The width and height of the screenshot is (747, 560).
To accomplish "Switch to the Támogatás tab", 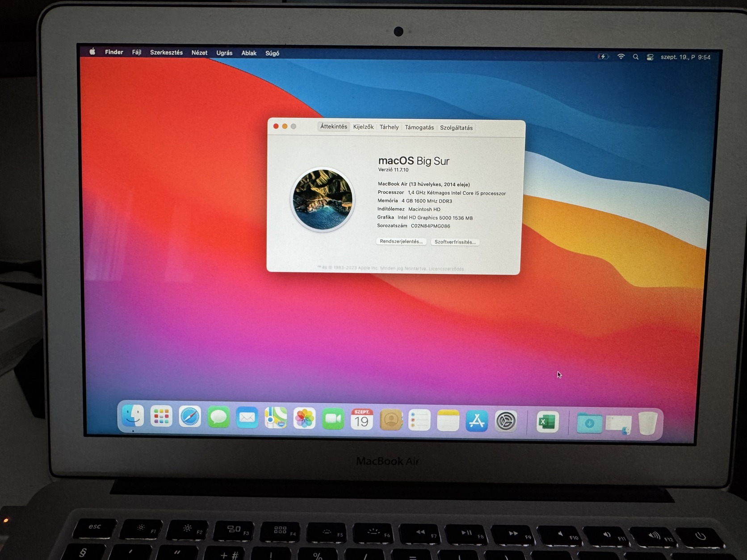I will (419, 127).
